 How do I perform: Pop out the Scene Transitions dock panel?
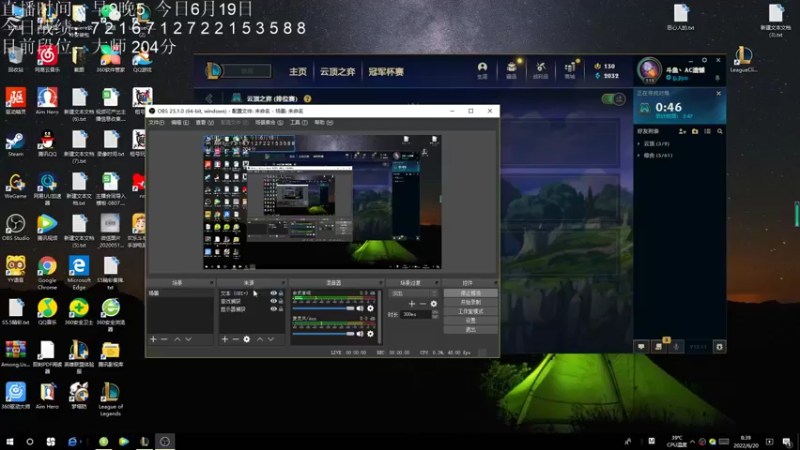pos(436,282)
